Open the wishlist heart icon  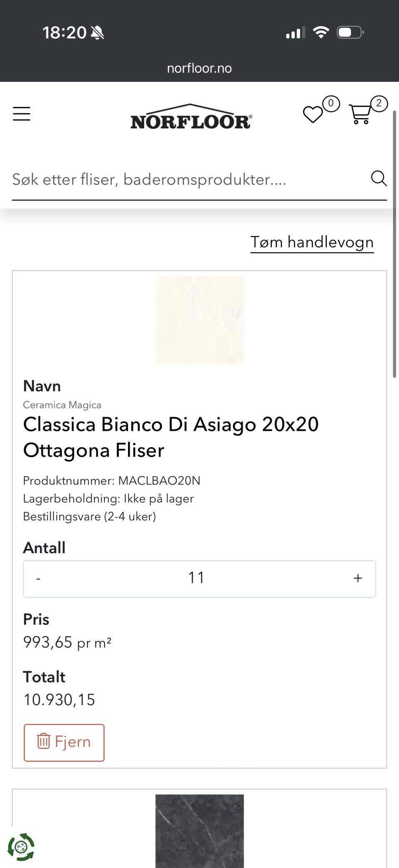[313, 114]
